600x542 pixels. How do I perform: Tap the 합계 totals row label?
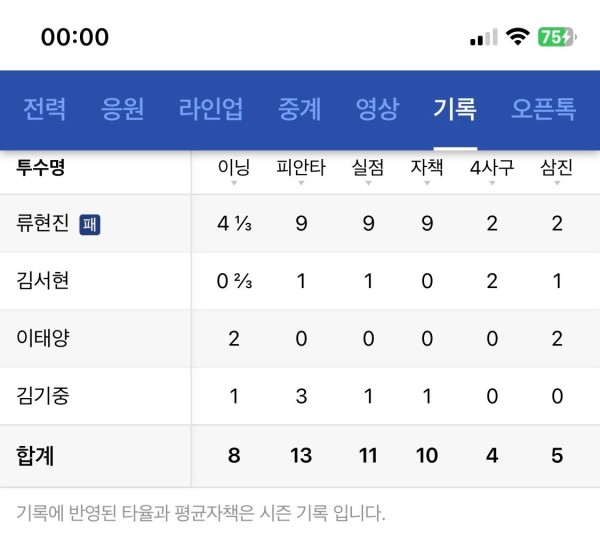click(35, 456)
